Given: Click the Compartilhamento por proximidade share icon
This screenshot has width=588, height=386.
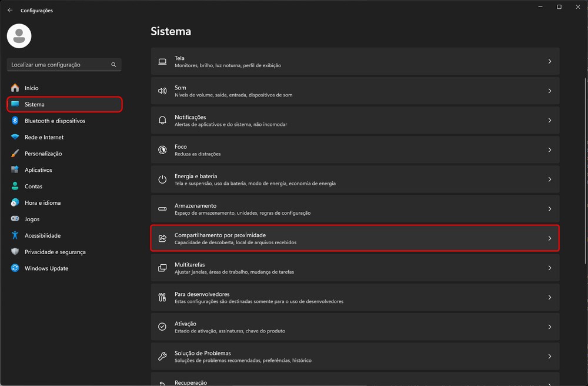Looking at the screenshot, I should tap(163, 238).
